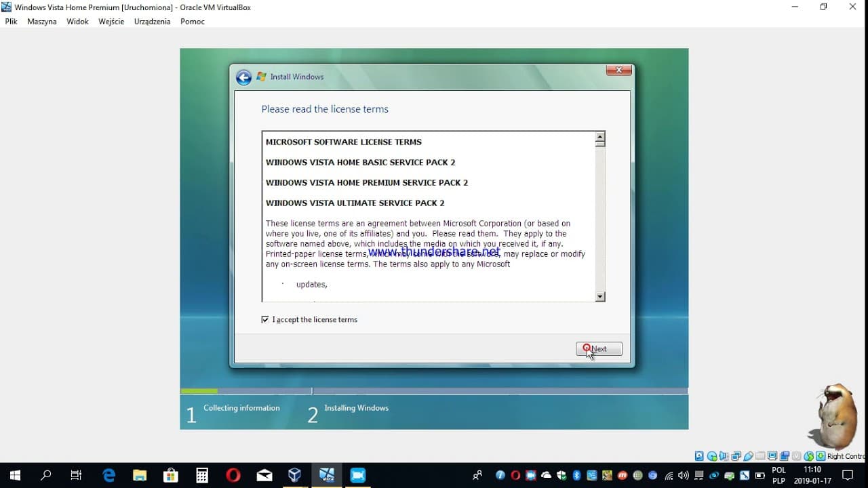Switch to the Vista VM taskbar button

tap(327, 475)
